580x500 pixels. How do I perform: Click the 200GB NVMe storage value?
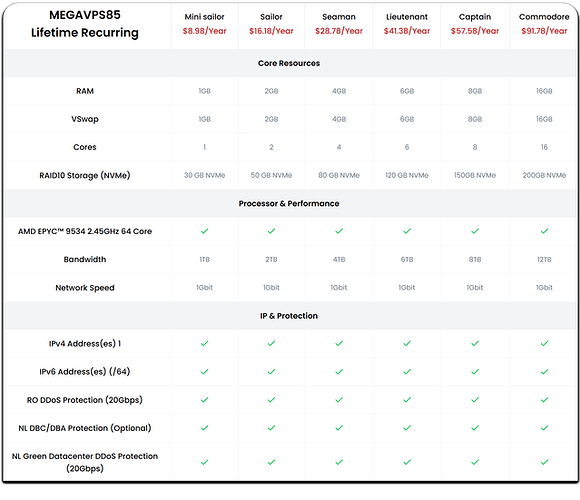coord(544,175)
